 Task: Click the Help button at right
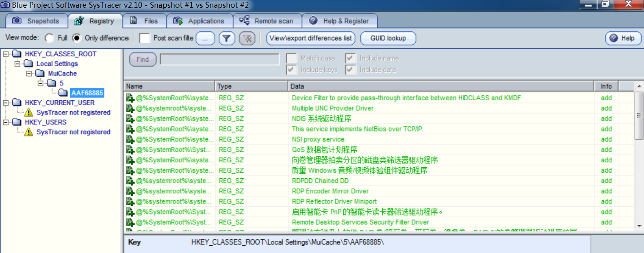623,38
